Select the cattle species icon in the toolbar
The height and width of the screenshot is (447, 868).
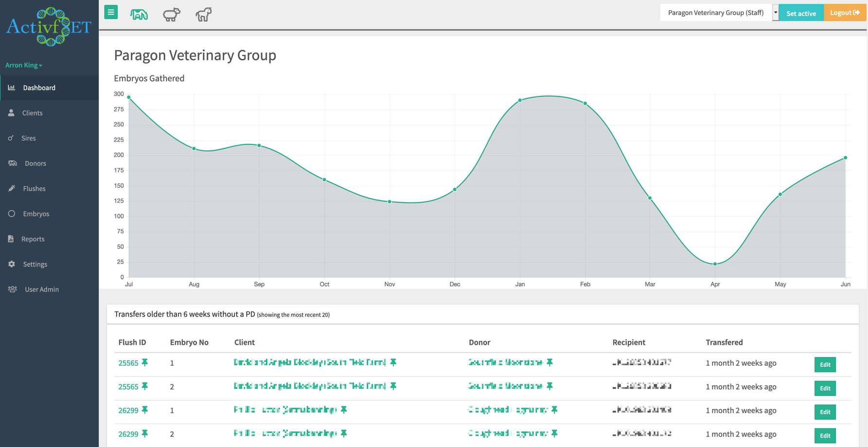click(139, 14)
